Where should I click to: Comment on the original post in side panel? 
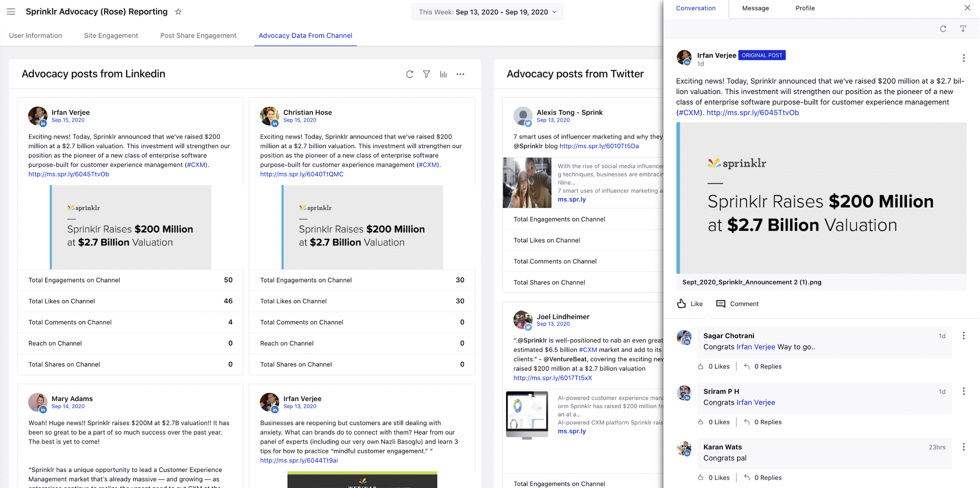pos(737,304)
